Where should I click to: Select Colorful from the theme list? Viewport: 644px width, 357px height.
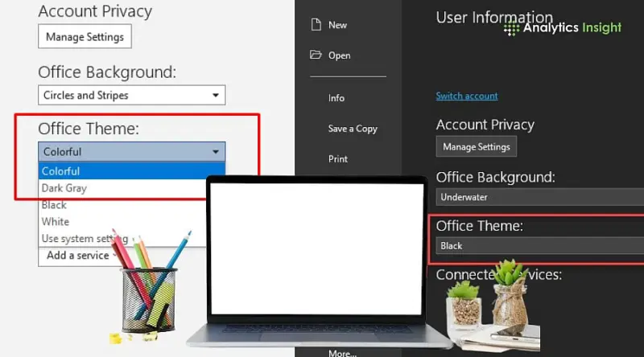(x=61, y=171)
